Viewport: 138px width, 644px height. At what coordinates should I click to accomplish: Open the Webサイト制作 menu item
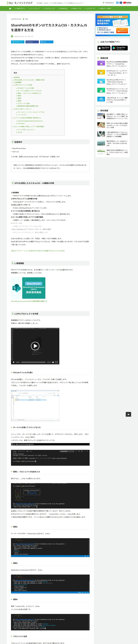pos(105,8)
